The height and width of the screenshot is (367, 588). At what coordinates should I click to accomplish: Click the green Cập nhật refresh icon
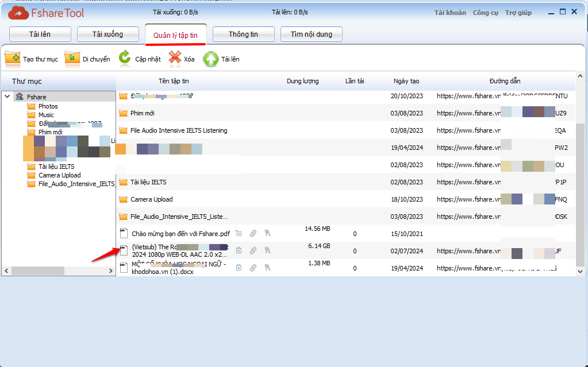pyautogui.click(x=125, y=59)
